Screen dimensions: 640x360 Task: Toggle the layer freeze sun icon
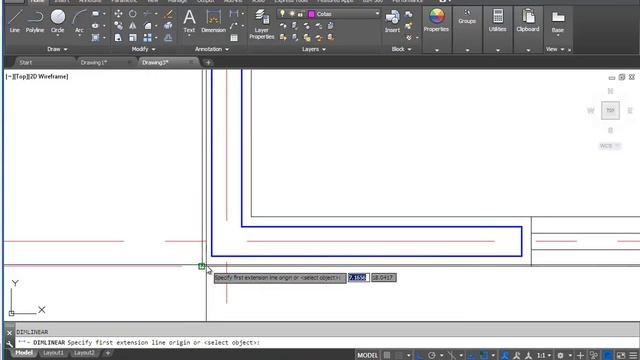click(292, 13)
